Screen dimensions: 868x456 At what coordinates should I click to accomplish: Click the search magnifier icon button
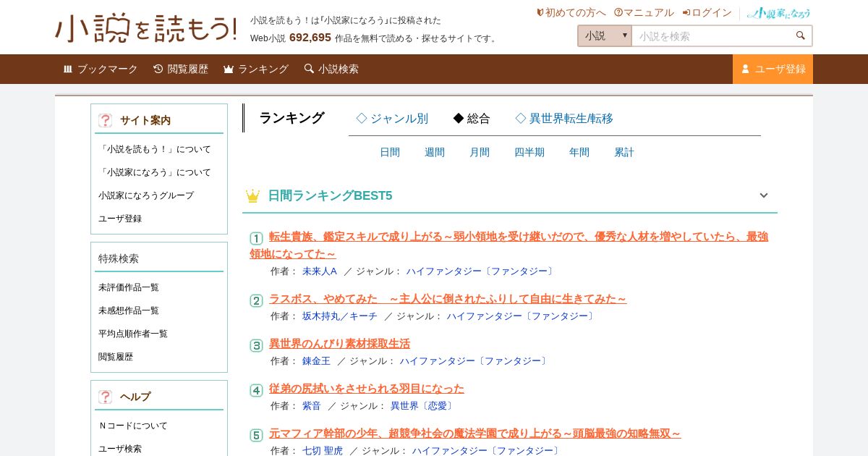pyautogui.click(x=800, y=35)
